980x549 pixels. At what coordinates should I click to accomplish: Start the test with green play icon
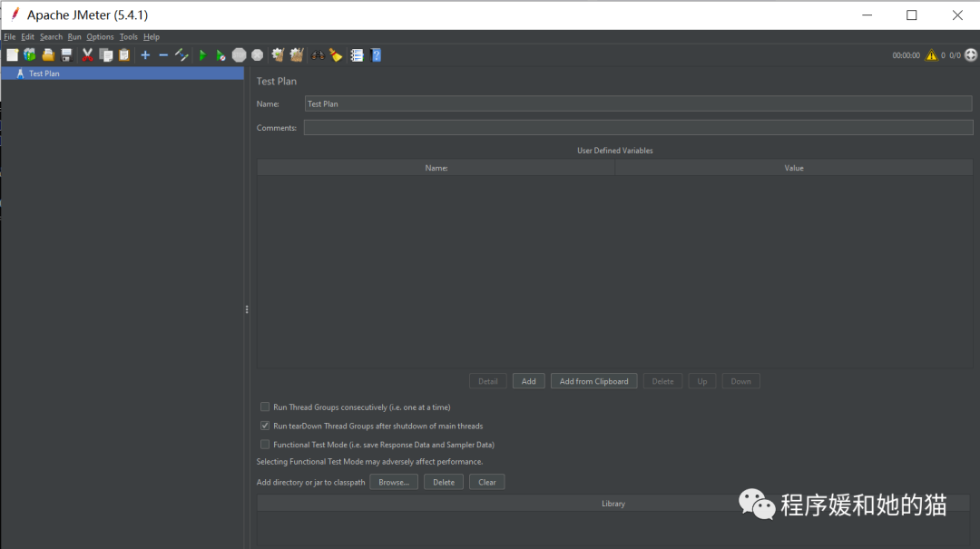(202, 55)
